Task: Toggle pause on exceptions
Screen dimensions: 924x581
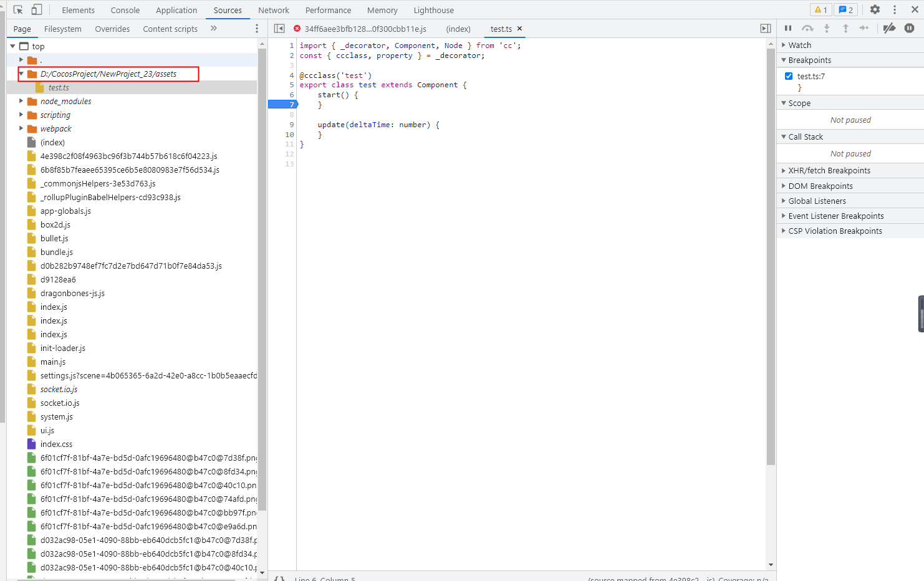Action: [x=910, y=28]
